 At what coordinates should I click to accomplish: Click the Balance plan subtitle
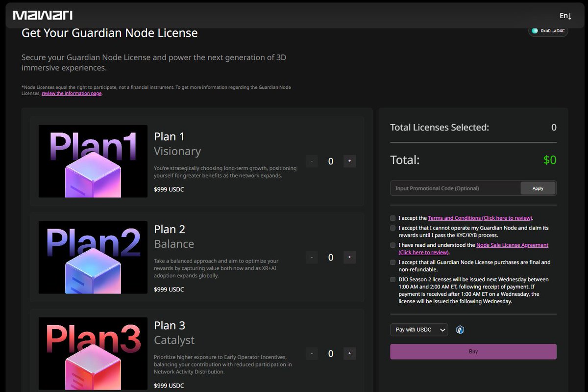(174, 244)
